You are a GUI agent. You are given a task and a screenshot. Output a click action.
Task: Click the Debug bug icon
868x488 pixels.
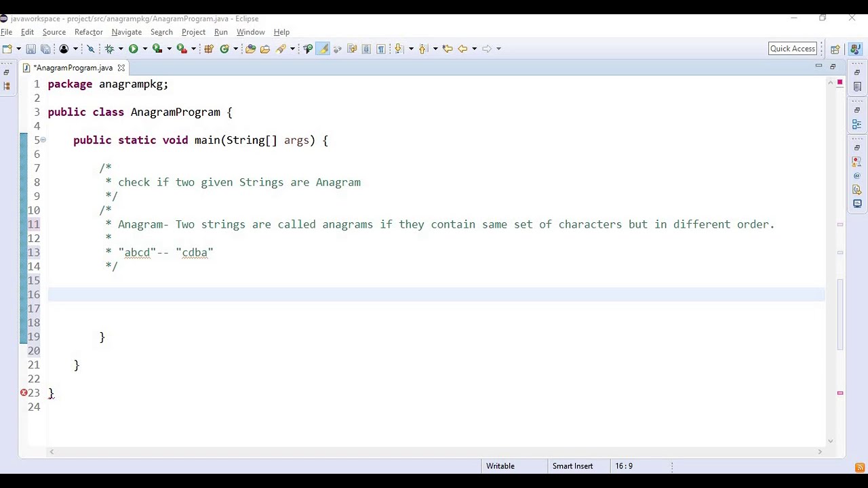pos(108,49)
